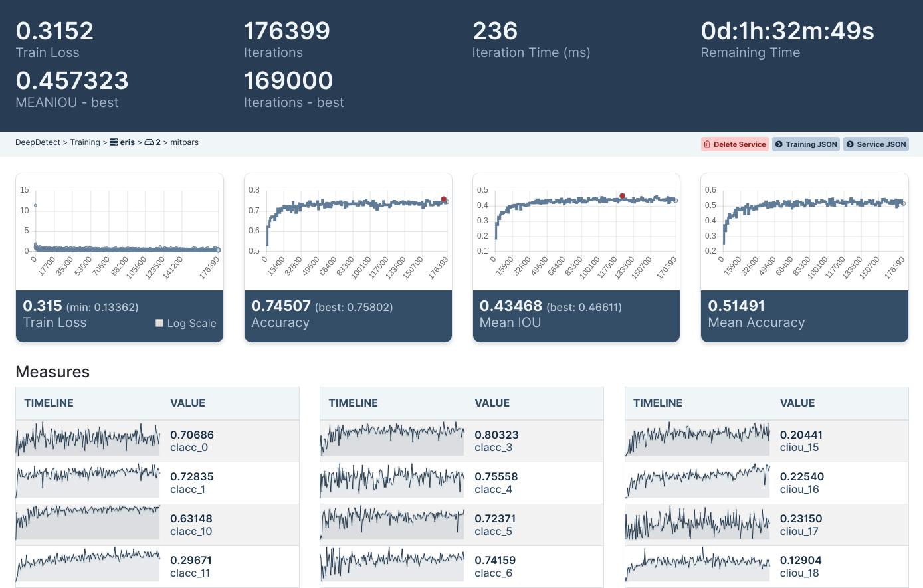Select the value 0.63148 for clacc_10
The image size is (923, 588).
[x=191, y=518]
